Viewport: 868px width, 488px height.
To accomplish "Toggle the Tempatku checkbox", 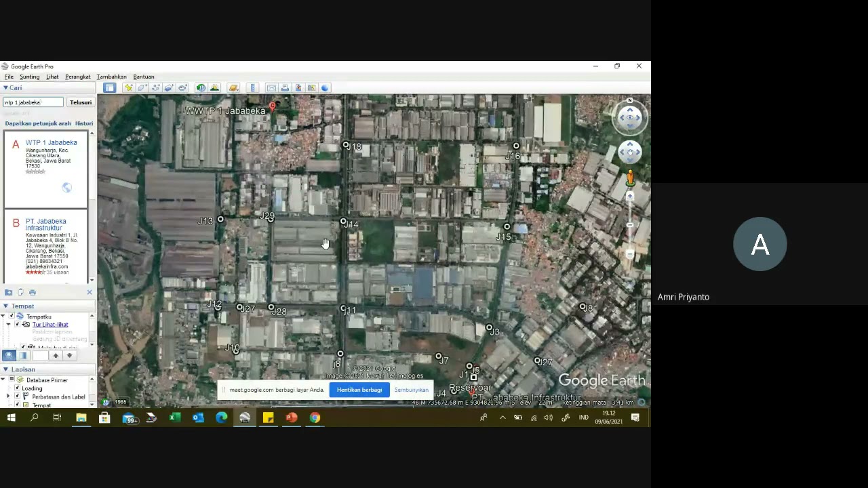I will [x=12, y=317].
